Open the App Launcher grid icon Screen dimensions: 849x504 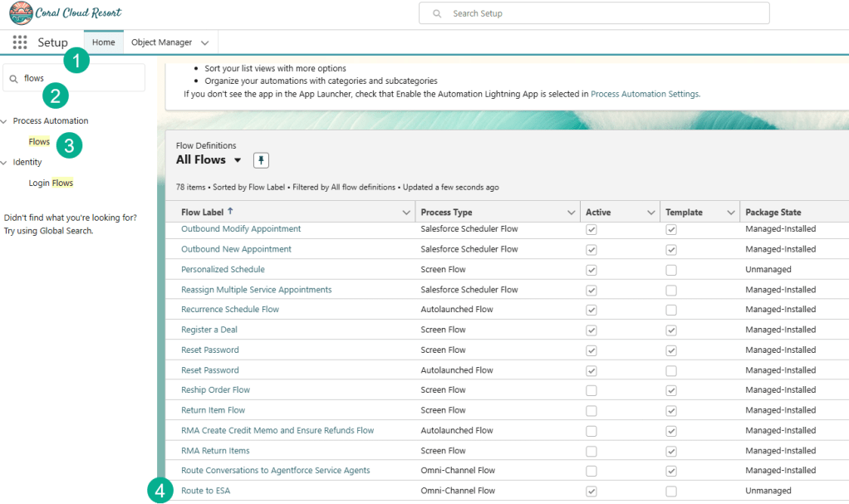coord(20,42)
